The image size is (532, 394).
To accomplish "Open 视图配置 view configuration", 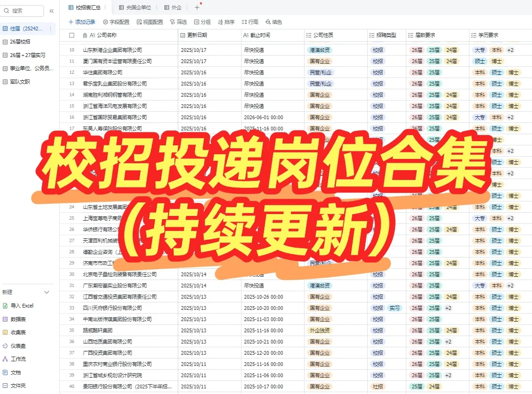I will click(150, 21).
